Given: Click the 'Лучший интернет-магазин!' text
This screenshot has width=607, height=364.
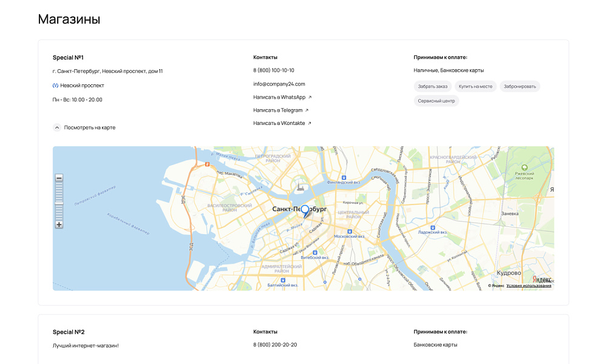Looking at the screenshot, I should pyautogui.click(x=86, y=346).
